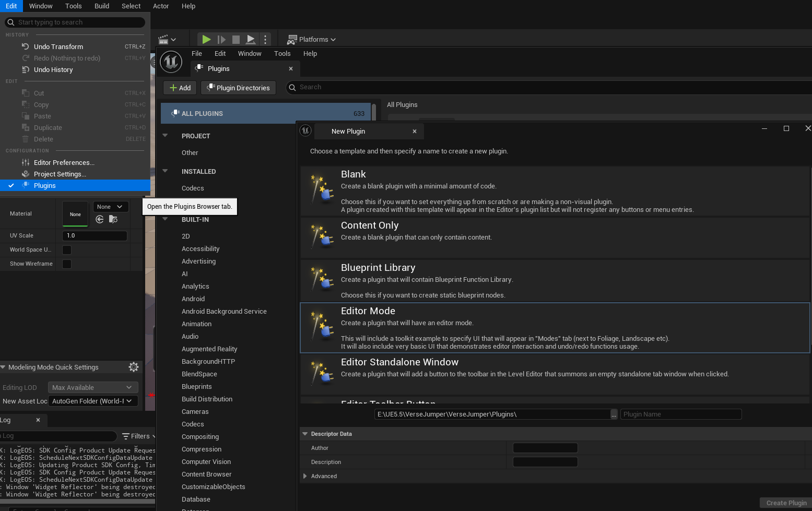Open Editor Preferences menu entry
812x511 pixels.
(64, 162)
